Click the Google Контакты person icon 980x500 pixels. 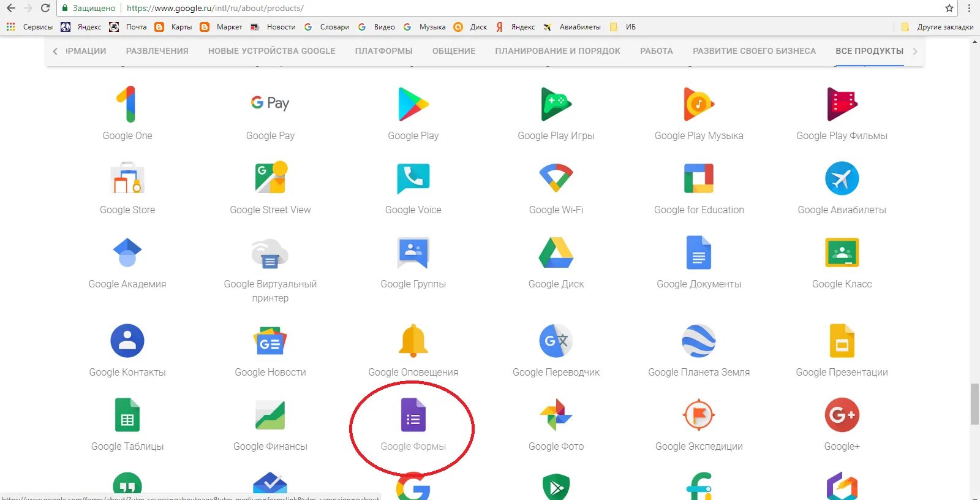(x=127, y=341)
